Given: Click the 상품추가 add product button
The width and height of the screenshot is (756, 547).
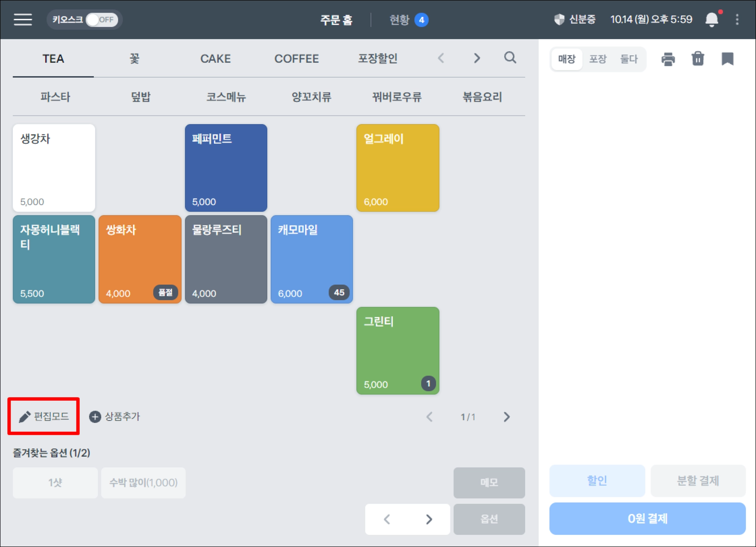Looking at the screenshot, I should pos(115,416).
